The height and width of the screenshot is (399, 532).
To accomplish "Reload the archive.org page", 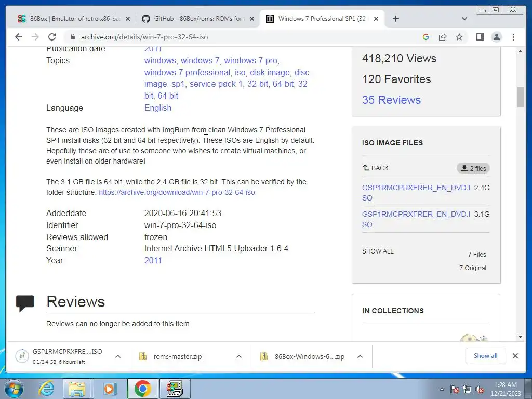I will point(52,37).
